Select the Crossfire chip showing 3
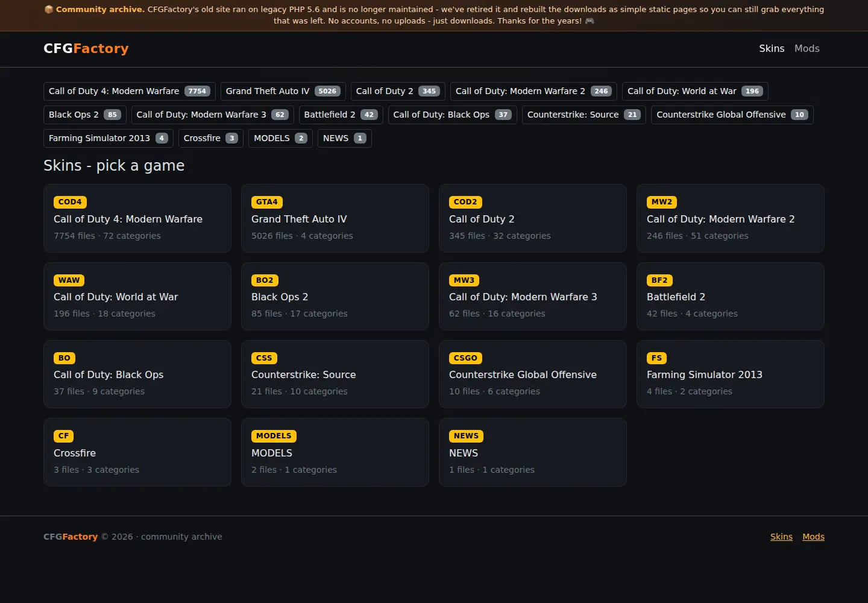The width and height of the screenshot is (868, 603). click(211, 138)
